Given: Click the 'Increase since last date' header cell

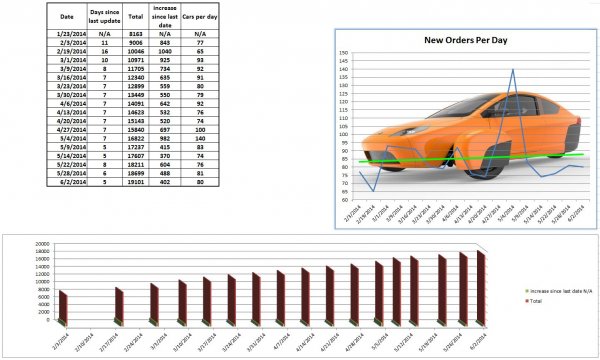Looking at the screenshot, I should pyautogui.click(x=165, y=16).
